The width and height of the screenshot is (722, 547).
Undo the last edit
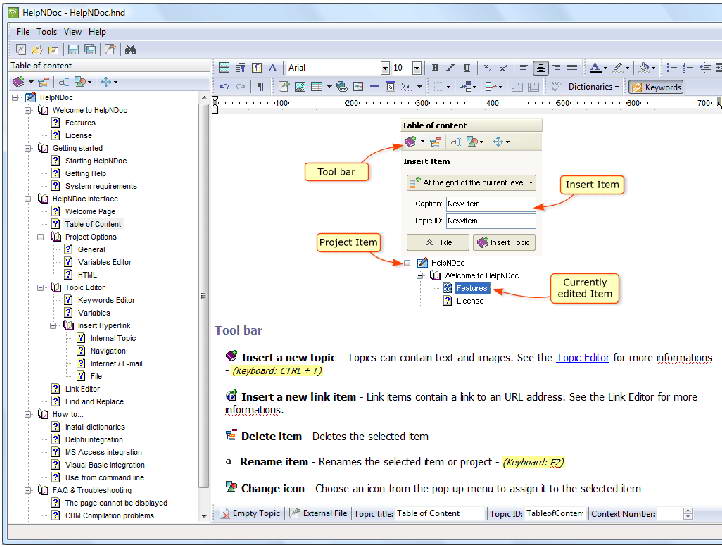[x=225, y=86]
